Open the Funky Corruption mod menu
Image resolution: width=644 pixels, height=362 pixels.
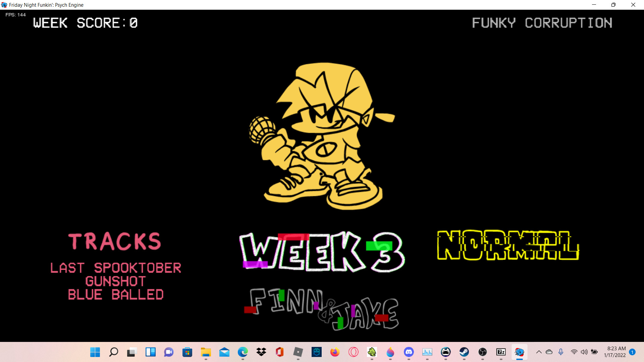pos(542,22)
